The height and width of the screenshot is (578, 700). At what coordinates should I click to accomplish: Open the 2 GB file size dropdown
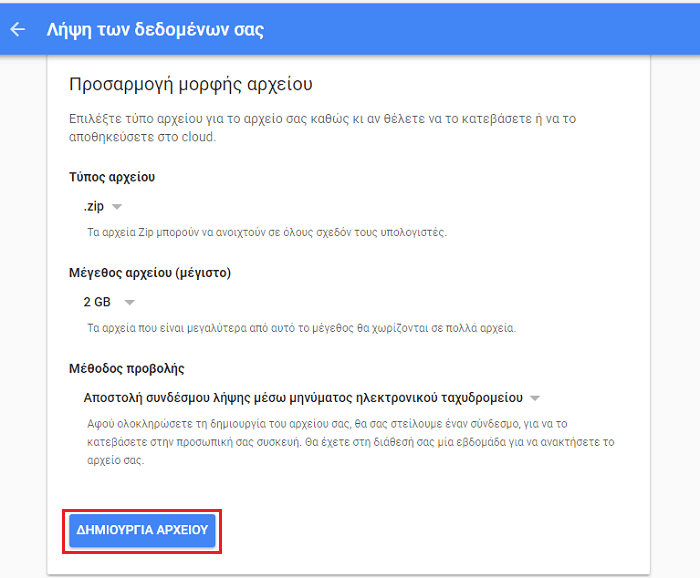[109, 302]
